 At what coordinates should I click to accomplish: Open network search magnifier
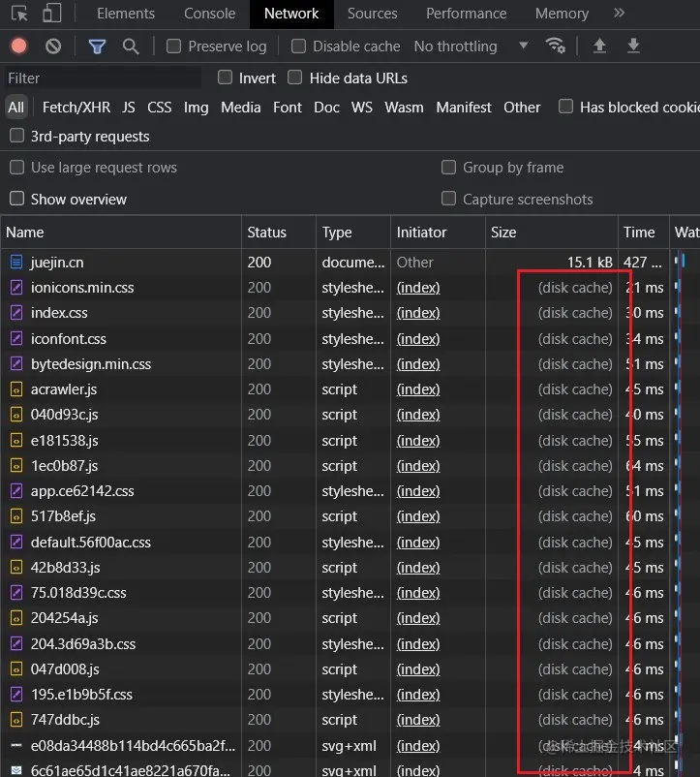(x=131, y=47)
